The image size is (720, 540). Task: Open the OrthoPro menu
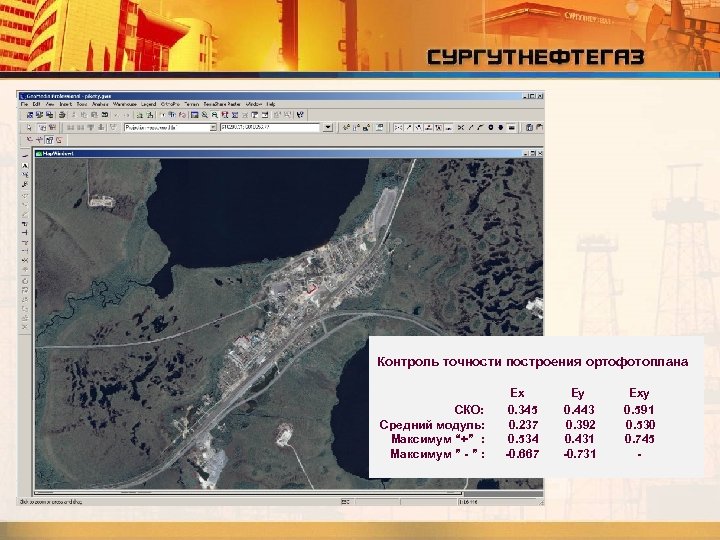click(170, 104)
